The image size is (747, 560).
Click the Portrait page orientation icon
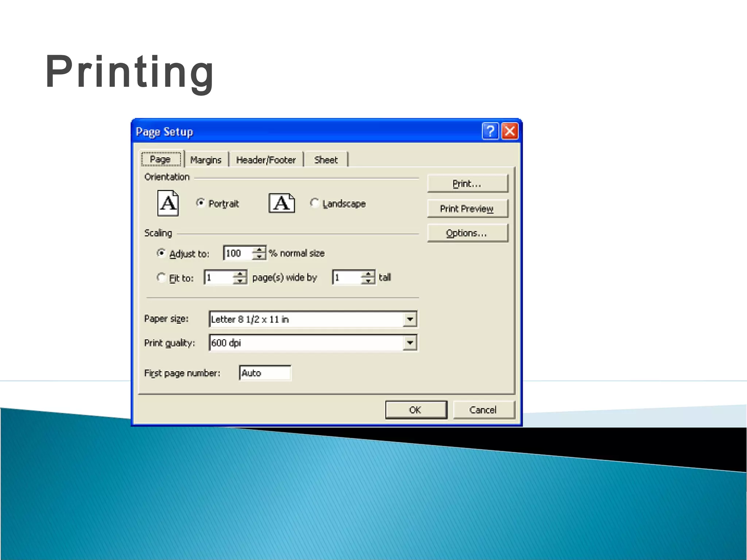(x=168, y=203)
